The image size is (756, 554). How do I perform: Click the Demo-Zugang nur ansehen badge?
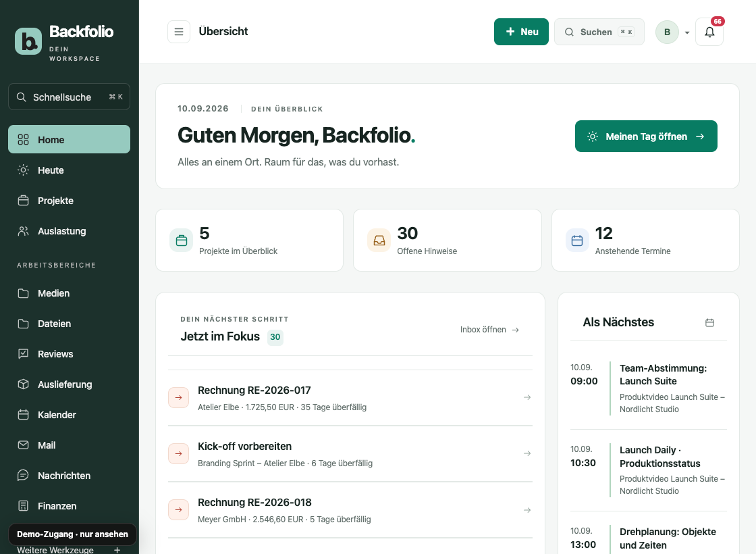pyautogui.click(x=72, y=534)
